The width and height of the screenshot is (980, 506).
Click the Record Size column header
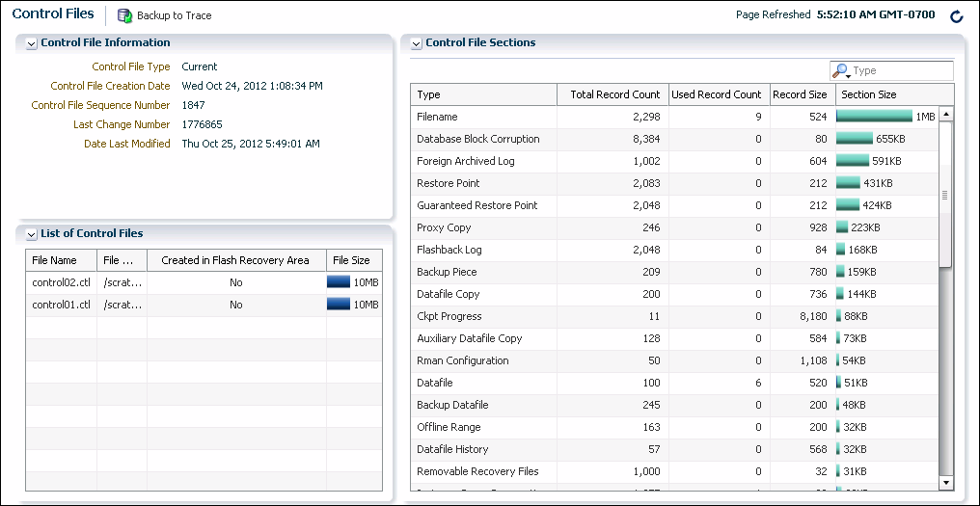799,94
